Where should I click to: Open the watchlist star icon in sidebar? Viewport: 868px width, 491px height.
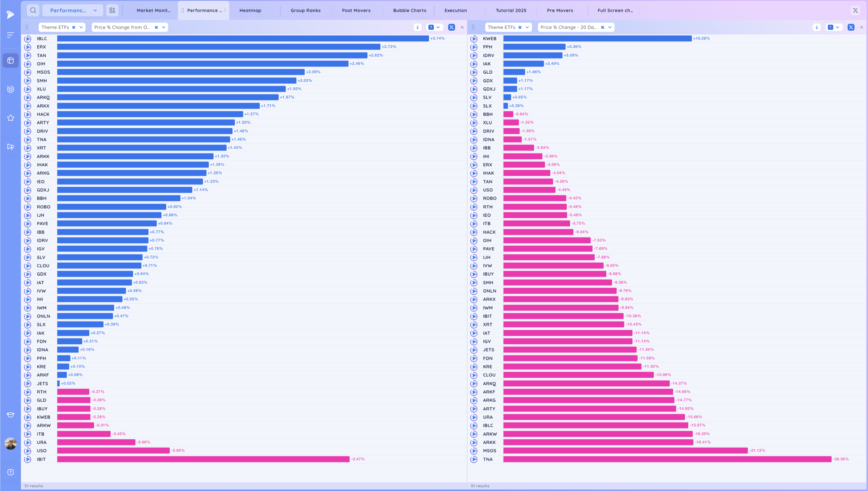click(11, 118)
